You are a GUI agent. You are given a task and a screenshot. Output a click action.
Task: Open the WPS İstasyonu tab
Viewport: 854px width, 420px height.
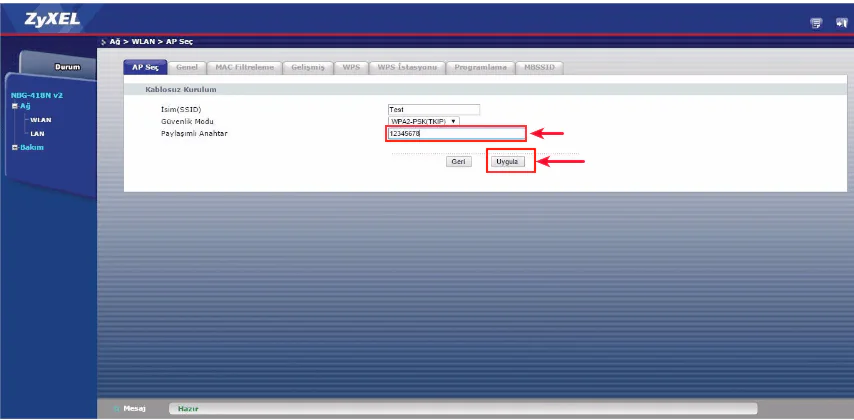[407, 67]
